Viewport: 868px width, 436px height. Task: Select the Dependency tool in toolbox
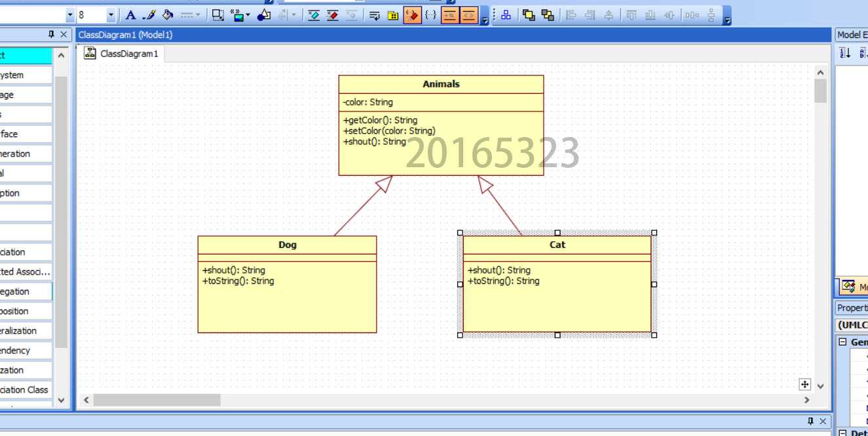[26, 351]
